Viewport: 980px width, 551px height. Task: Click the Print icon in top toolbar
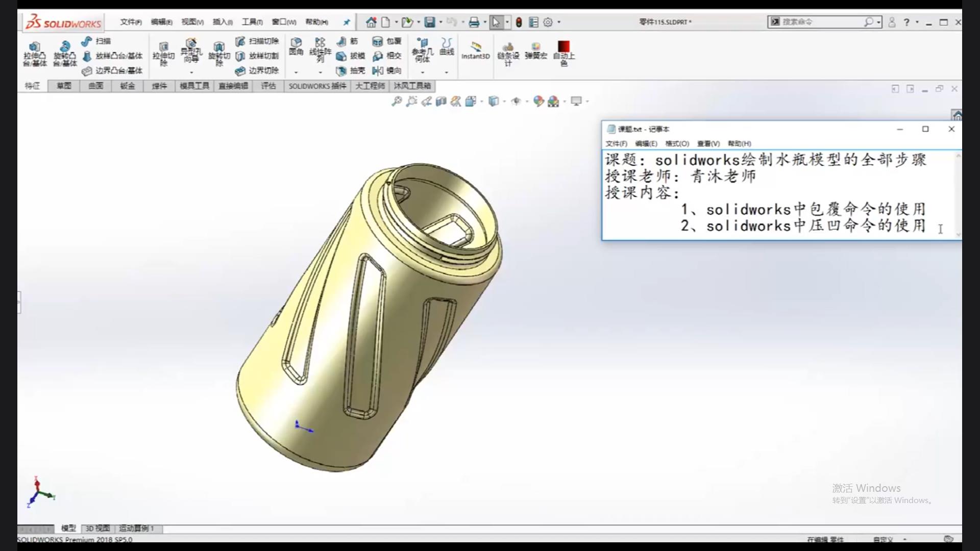coord(474,22)
